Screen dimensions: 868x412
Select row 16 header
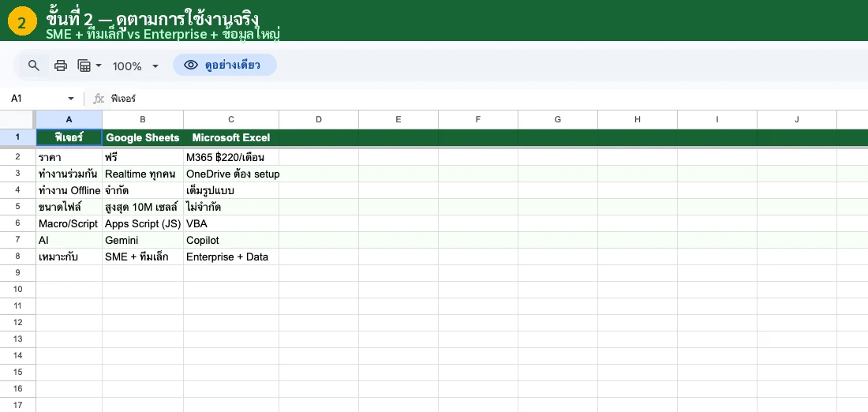click(x=17, y=389)
